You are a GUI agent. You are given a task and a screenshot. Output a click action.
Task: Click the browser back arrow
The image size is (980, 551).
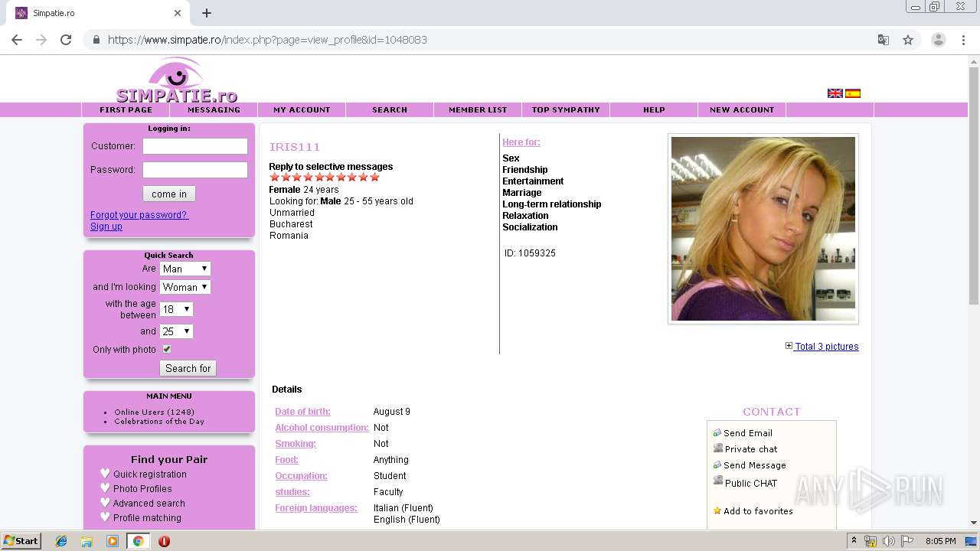[17, 40]
